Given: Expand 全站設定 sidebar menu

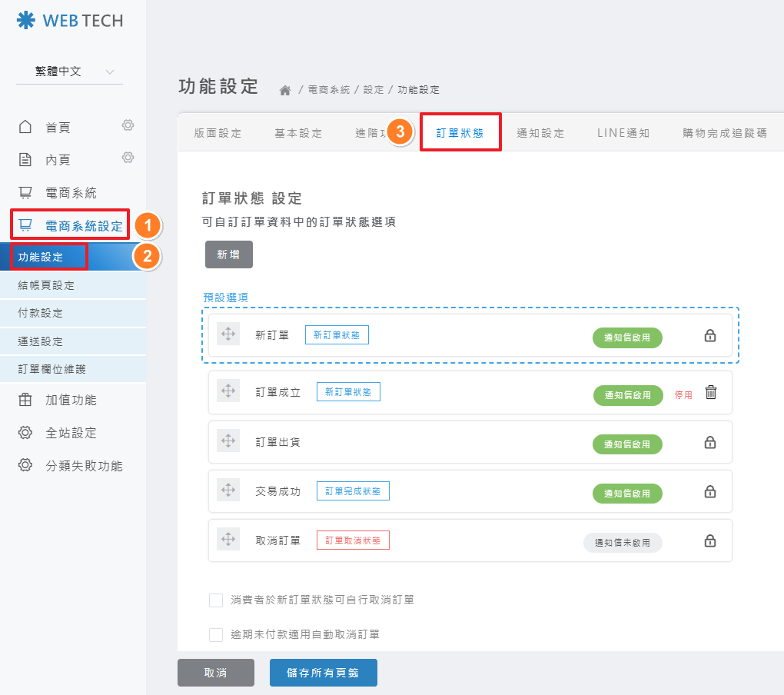Looking at the screenshot, I should [71, 433].
